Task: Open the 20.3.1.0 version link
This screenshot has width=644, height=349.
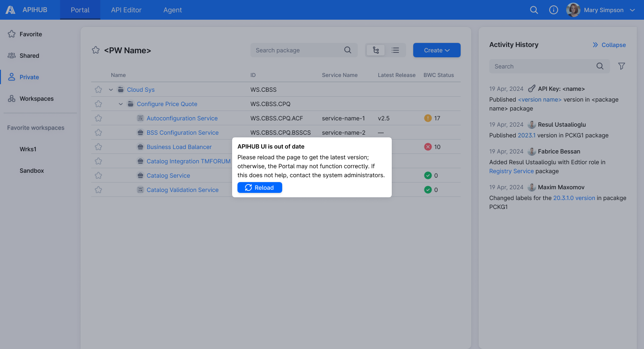Action: tap(574, 198)
